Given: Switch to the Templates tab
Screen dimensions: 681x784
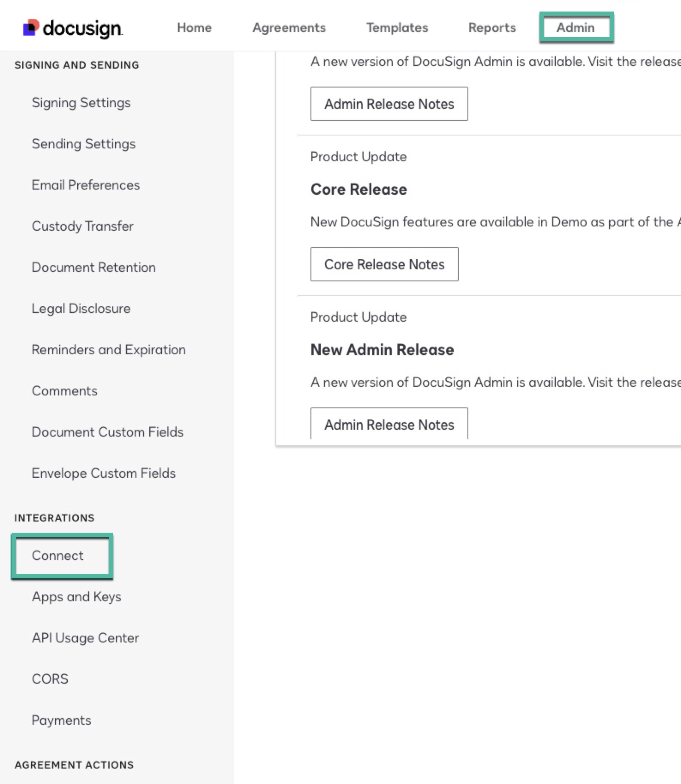Looking at the screenshot, I should tap(397, 27).
